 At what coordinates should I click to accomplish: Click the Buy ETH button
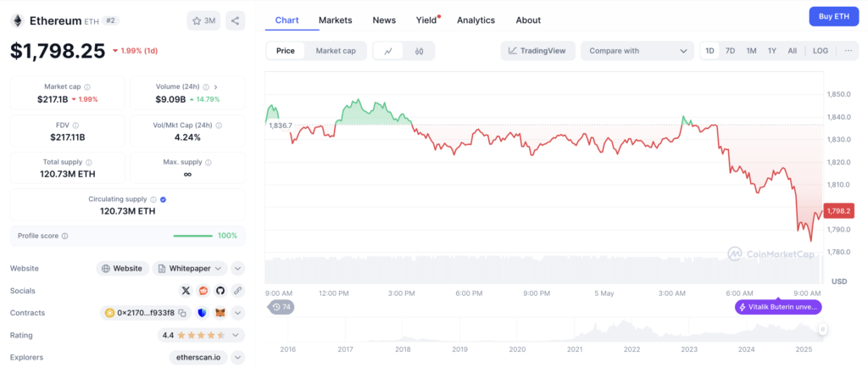tap(834, 17)
